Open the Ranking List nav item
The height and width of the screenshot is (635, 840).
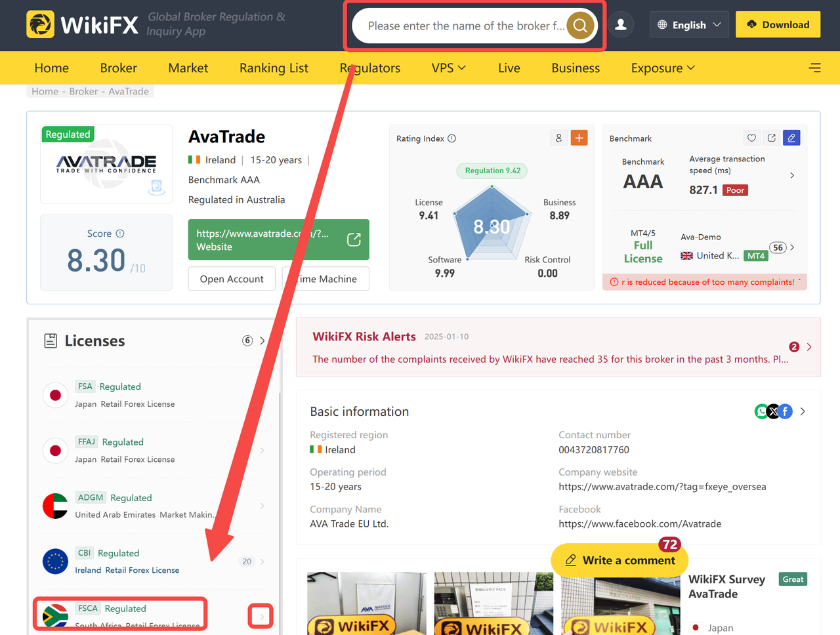tap(274, 68)
